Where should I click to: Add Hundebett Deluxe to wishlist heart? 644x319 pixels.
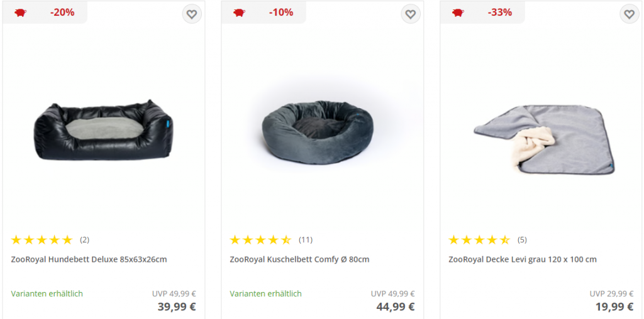[192, 14]
